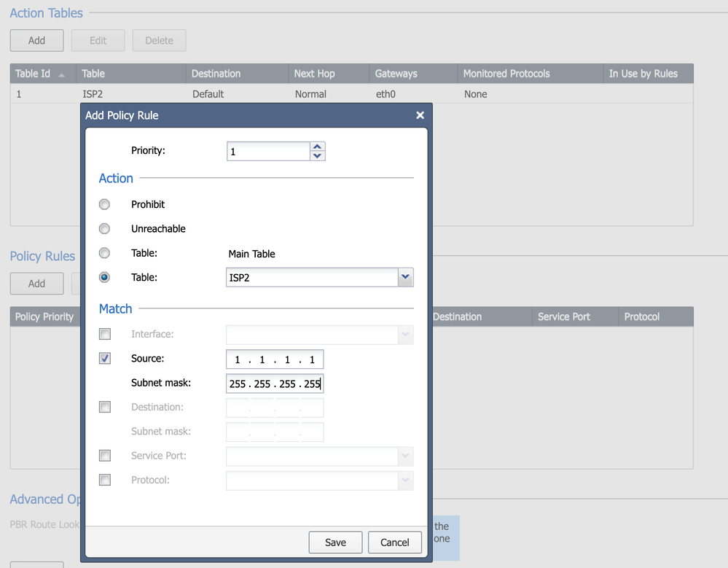
Task: Decrease priority with the down arrow
Action: coord(317,155)
